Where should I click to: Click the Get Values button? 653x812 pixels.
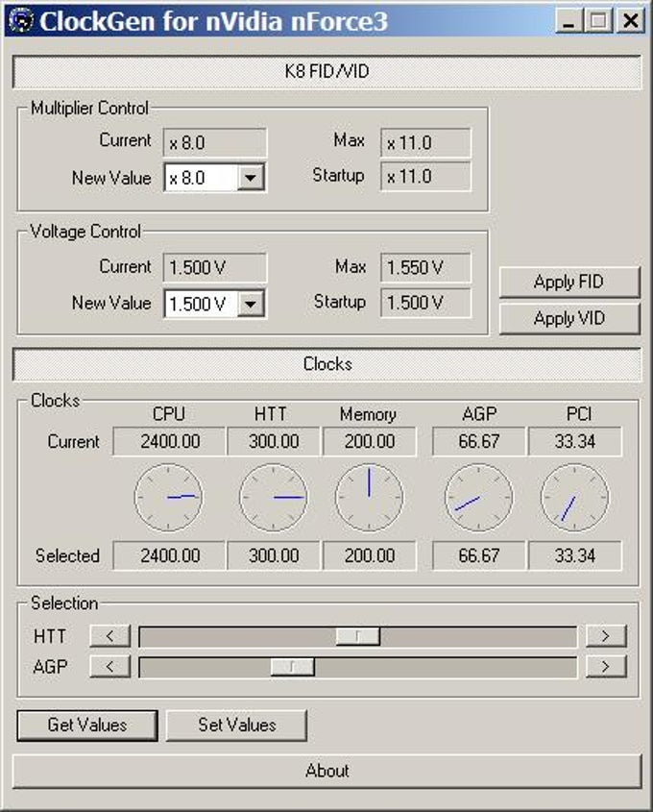[87, 725]
